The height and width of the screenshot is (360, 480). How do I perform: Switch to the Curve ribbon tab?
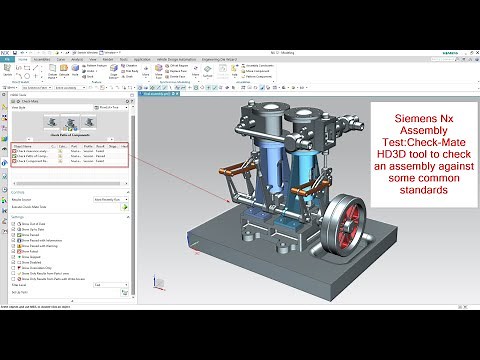pyautogui.click(x=61, y=59)
